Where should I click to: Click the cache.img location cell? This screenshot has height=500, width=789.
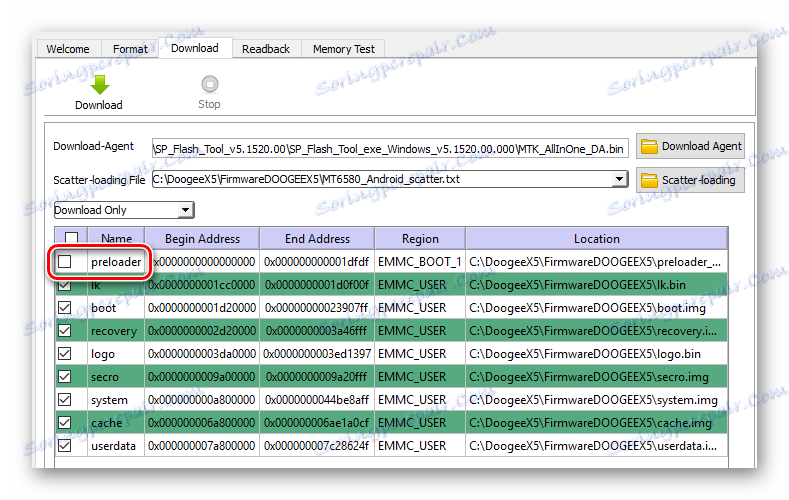597,423
